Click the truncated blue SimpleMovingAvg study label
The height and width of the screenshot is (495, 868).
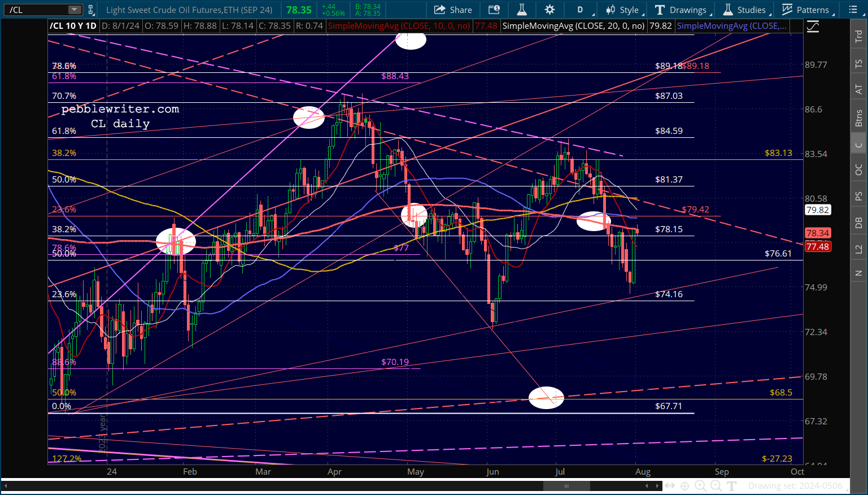pos(731,26)
